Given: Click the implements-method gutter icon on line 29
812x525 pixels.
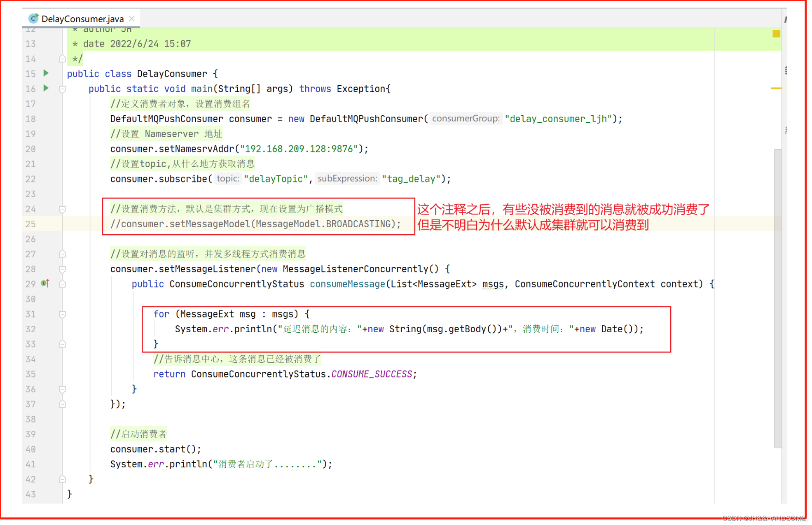Looking at the screenshot, I should click(45, 283).
